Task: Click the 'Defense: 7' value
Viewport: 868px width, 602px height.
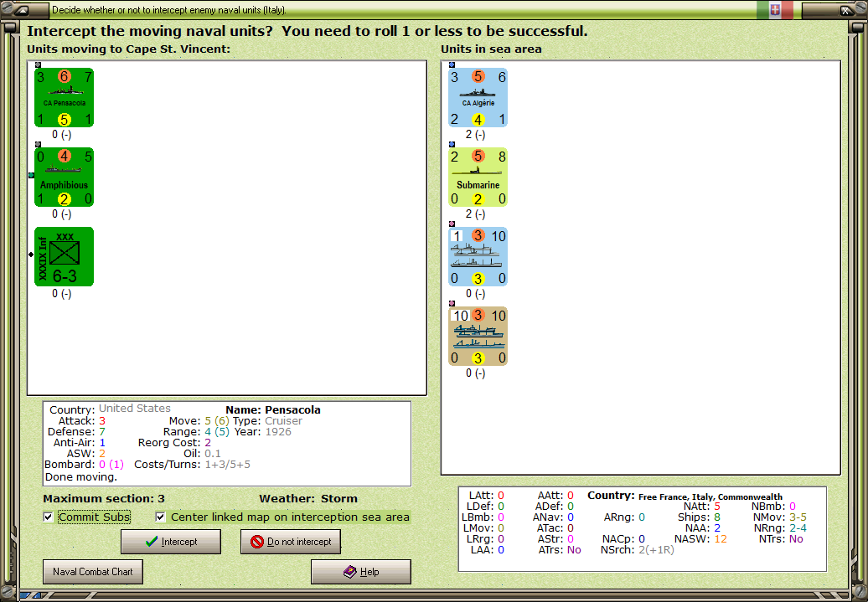Action: pos(76,431)
